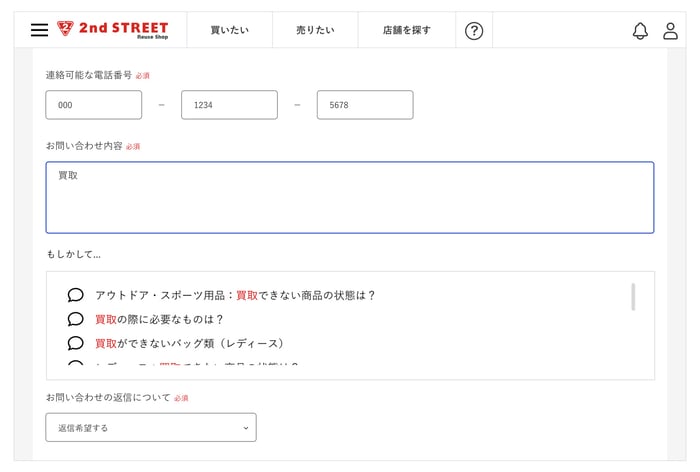700x472 pixels.
Task: Focus the phone field showing 1234
Action: tap(229, 105)
